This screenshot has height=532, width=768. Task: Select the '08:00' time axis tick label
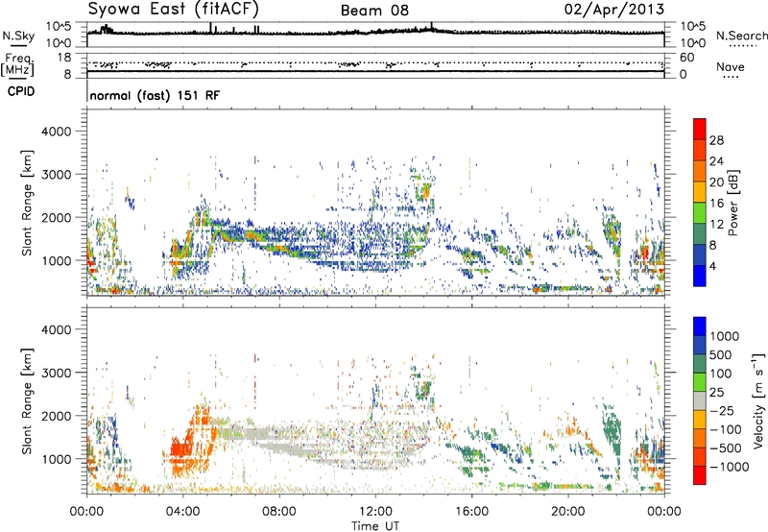(x=279, y=512)
